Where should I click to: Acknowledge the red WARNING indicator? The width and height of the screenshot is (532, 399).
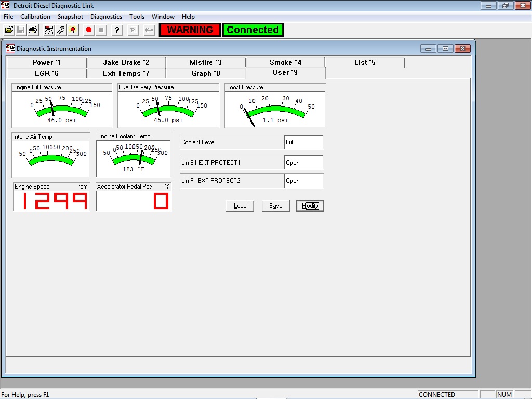[x=190, y=30]
